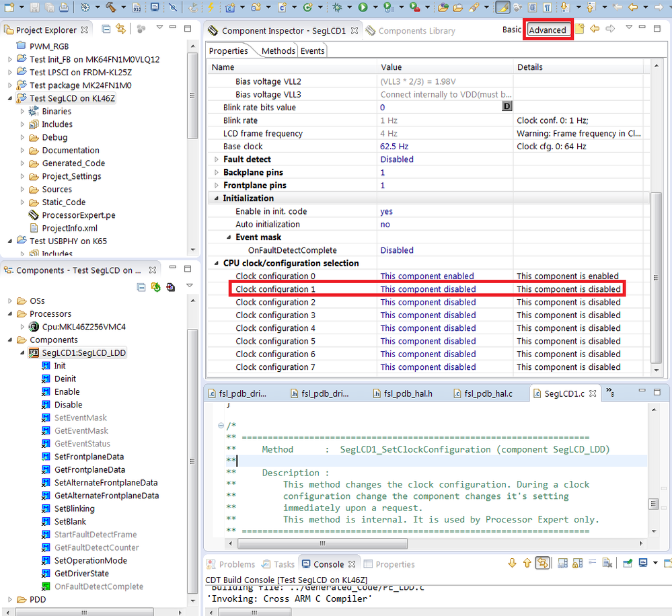This screenshot has height=616, width=672.
Task: Switch Component Inspector to Basic view
Action: pos(512,30)
